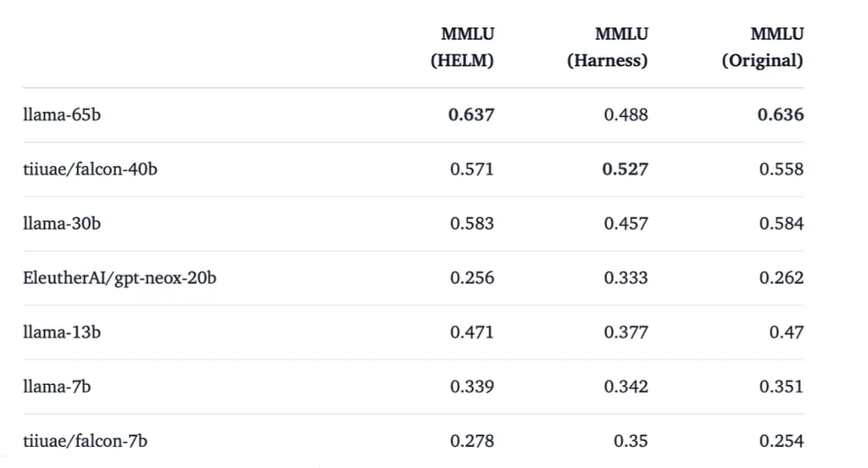Click the bold 0.636 Original score
The width and height of the screenshot is (868, 468).
pos(781,114)
